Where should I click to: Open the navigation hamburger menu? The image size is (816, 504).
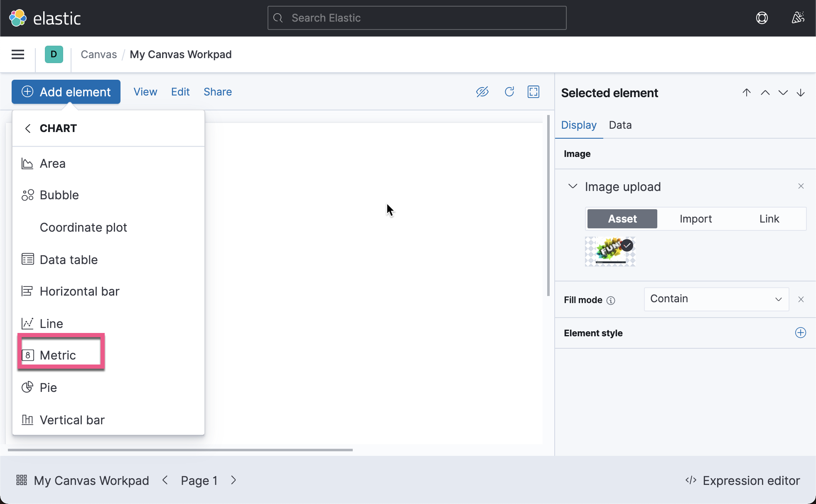17,54
